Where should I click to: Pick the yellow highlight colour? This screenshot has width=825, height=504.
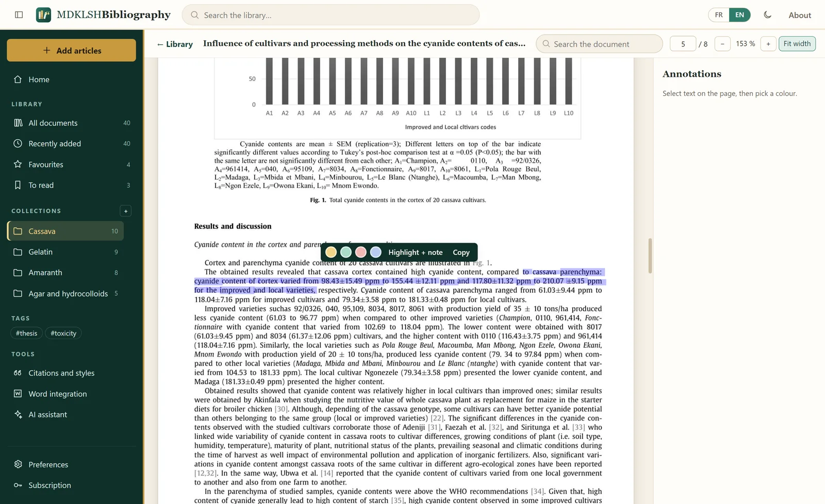(x=331, y=252)
